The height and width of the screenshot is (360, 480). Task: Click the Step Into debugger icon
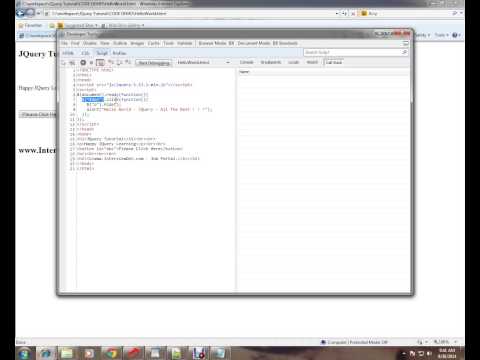[x=111, y=62]
